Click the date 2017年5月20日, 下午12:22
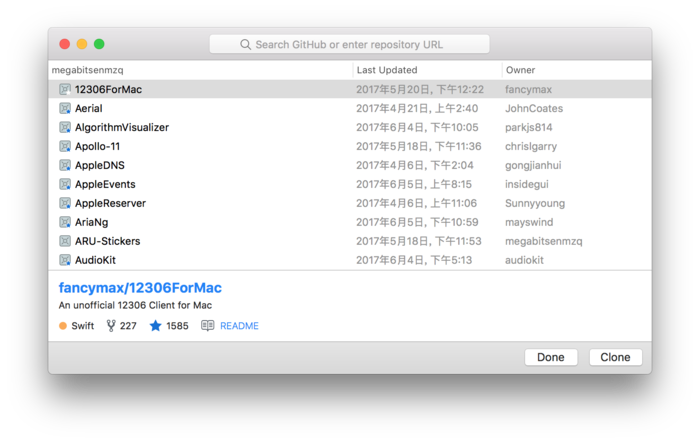 coord(420,89)
